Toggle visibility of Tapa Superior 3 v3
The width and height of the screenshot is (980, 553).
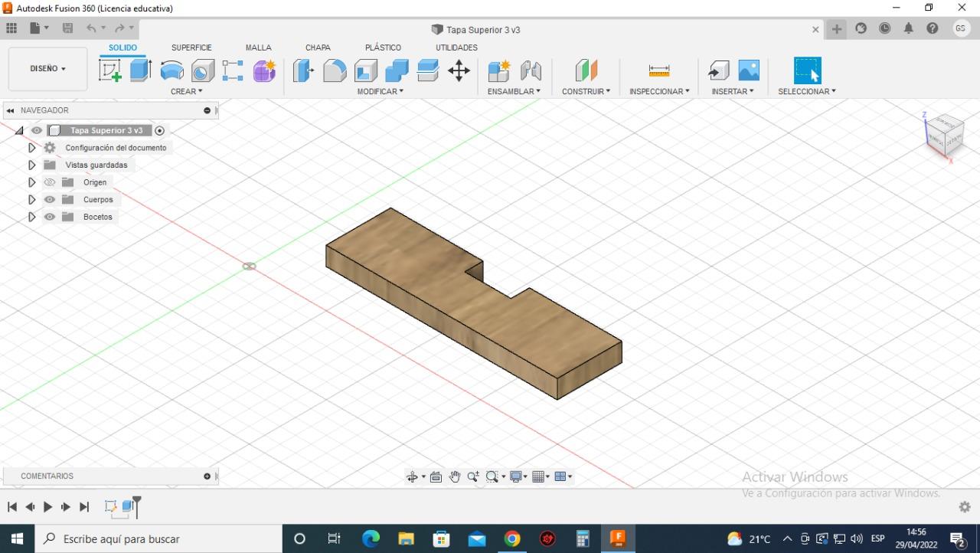pyautogui.click(x=37, y=130)
